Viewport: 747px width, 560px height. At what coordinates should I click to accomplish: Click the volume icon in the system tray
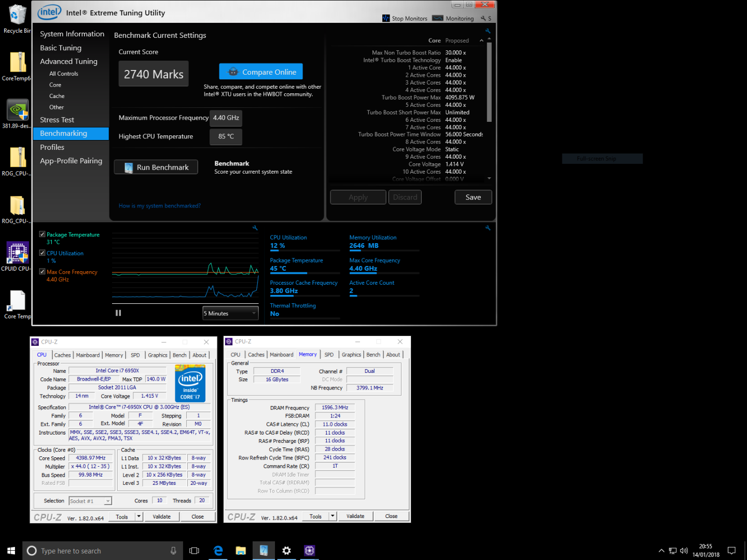click(684, 551)
